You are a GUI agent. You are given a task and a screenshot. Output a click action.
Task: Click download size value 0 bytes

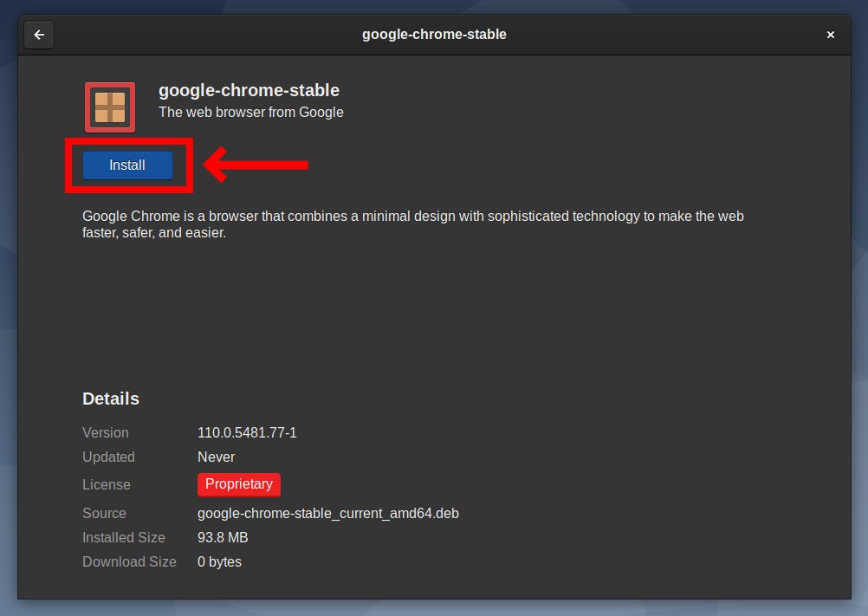[219, 561]
